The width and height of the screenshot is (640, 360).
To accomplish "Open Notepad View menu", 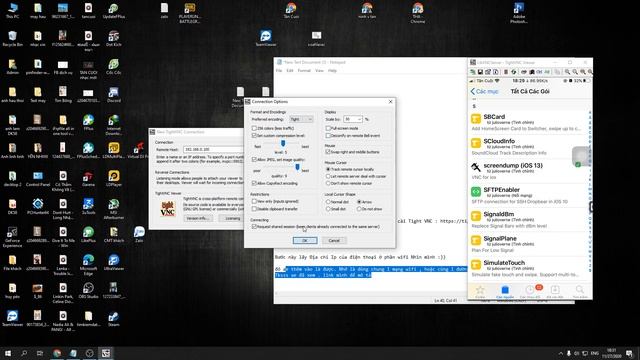I will coord(319,71).
